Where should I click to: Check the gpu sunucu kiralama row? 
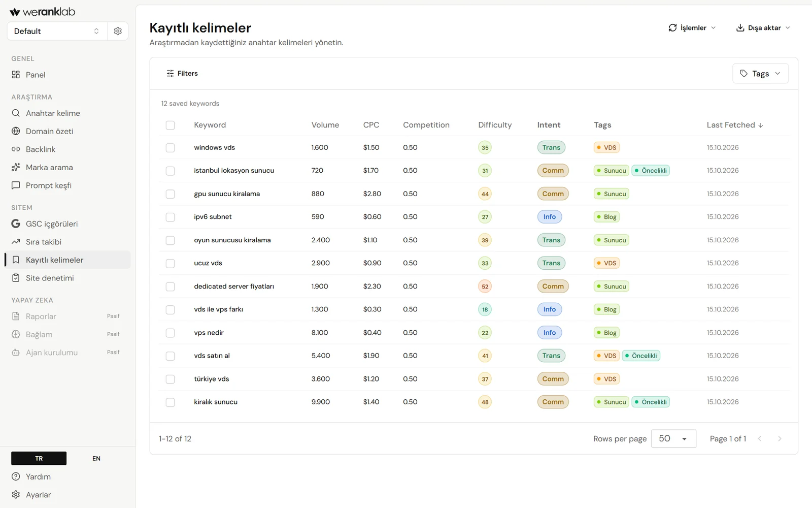coord(171,194)
